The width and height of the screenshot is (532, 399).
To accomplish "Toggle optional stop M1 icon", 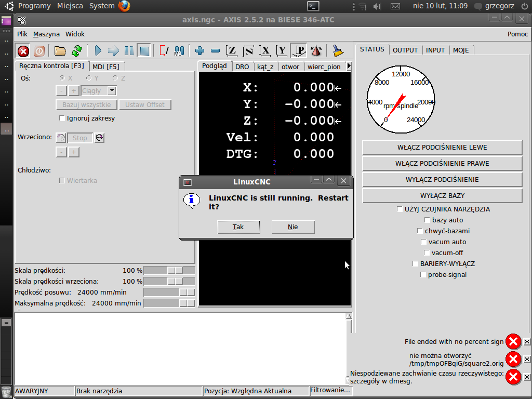I will click(x=179, y=51).
